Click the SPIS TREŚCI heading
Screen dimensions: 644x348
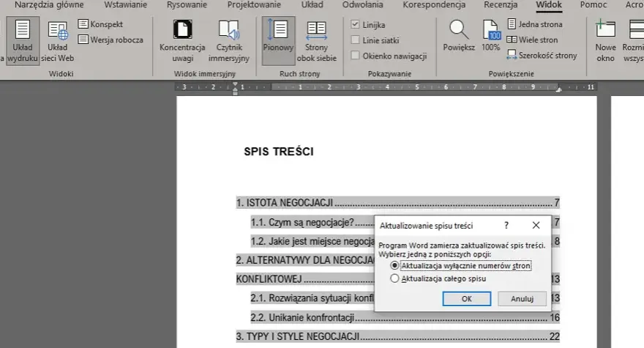(279, 152)
